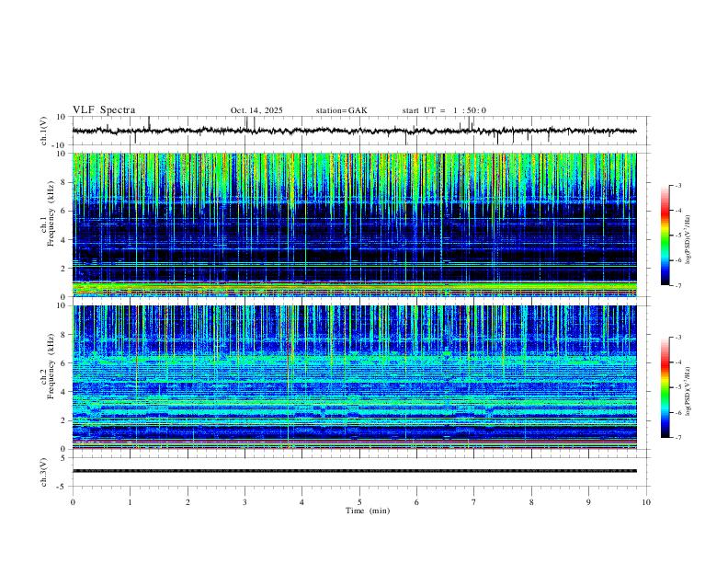Click the time axis tick label '3'

pyautogui.click(x=245, y=502)
